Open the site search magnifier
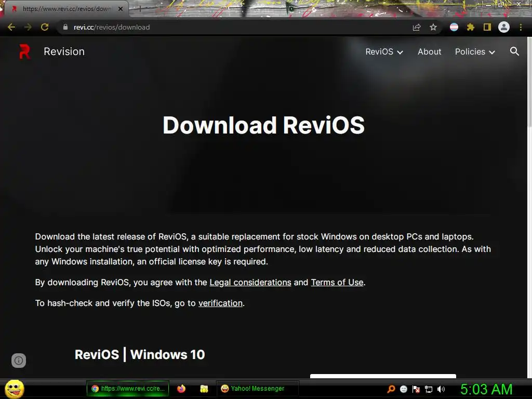The height and width of the screenshot is (399, 532). 514,51
